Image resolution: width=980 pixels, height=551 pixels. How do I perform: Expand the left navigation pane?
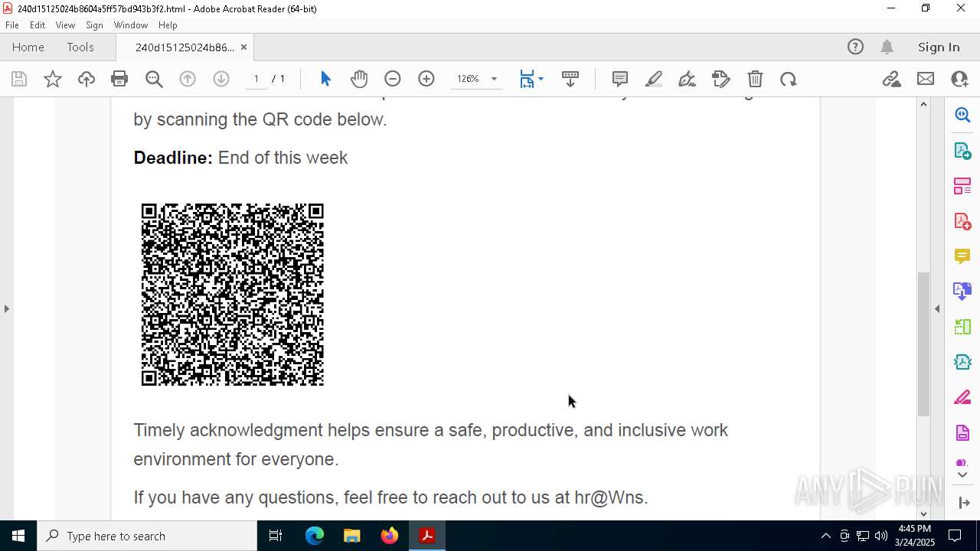(x=6, y=309)
